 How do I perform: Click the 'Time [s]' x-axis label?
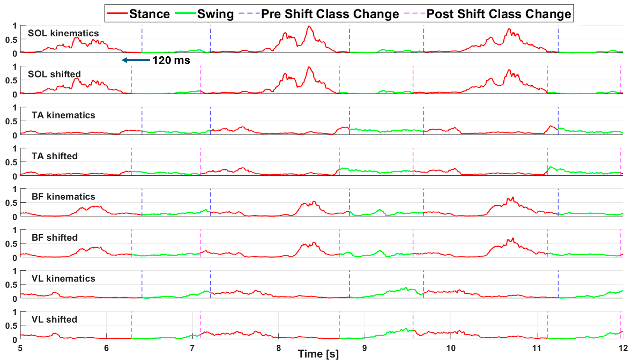point(318,354)
